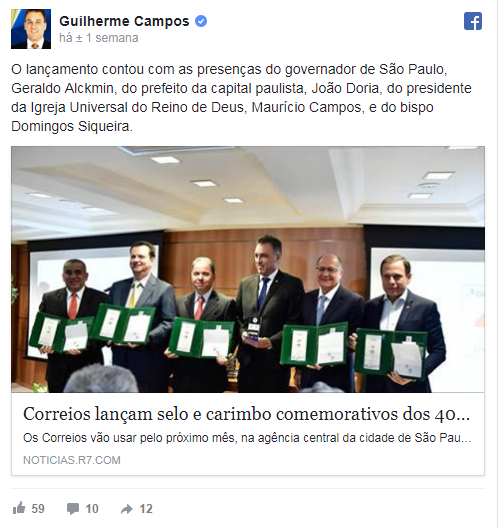The image size is (498, 528).
Task: Click 'Domingos Siqueira' in the post text
Action: point(72,126)
